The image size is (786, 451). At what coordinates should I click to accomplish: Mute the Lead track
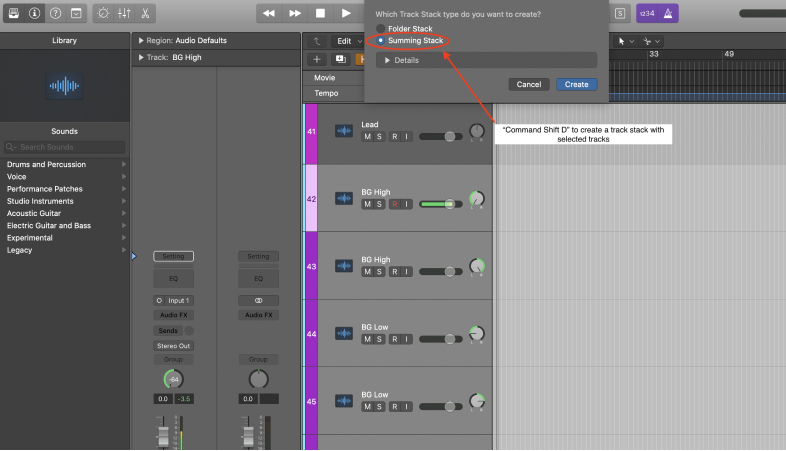pos(367,137)
